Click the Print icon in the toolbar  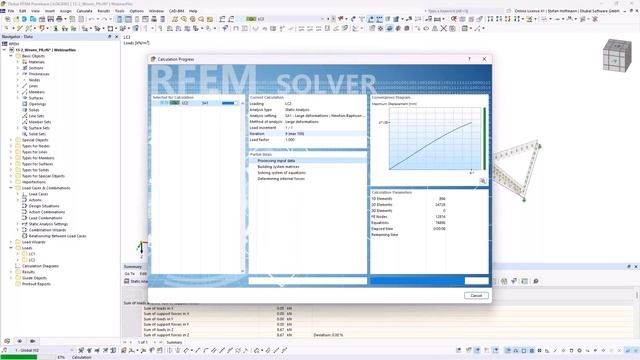59,19
